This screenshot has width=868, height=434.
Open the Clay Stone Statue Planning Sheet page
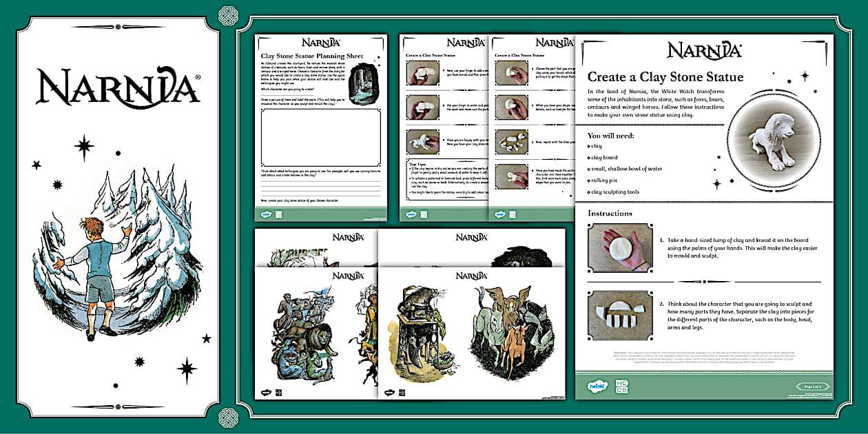coord(320,127)
